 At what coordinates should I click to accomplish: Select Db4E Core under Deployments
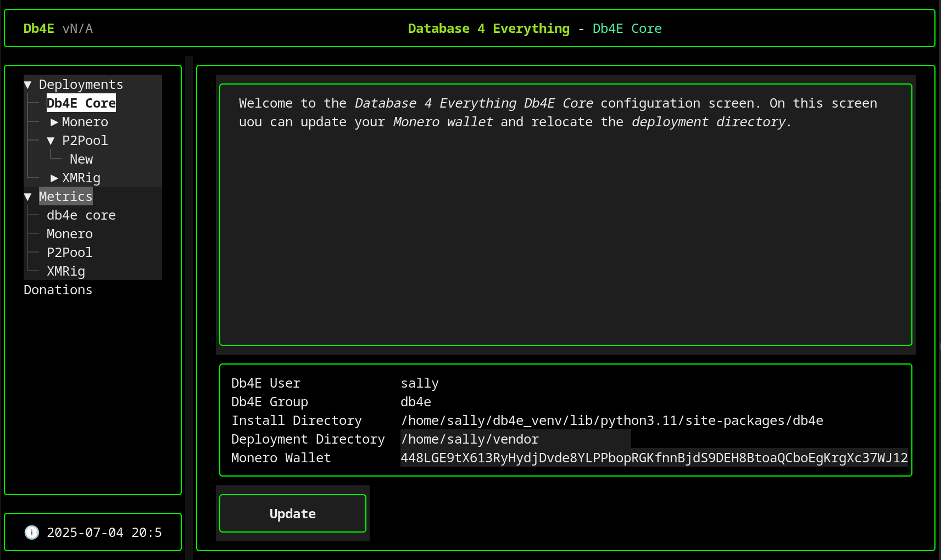(81, 103)
